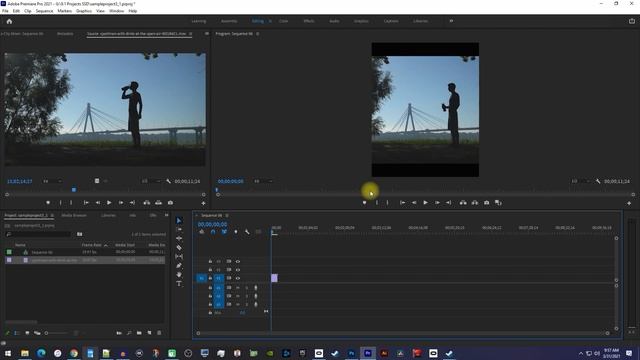Screen dimensions: 640x360
Task: Click the Project panel thumbnail zoom slider
Action: 57,333
